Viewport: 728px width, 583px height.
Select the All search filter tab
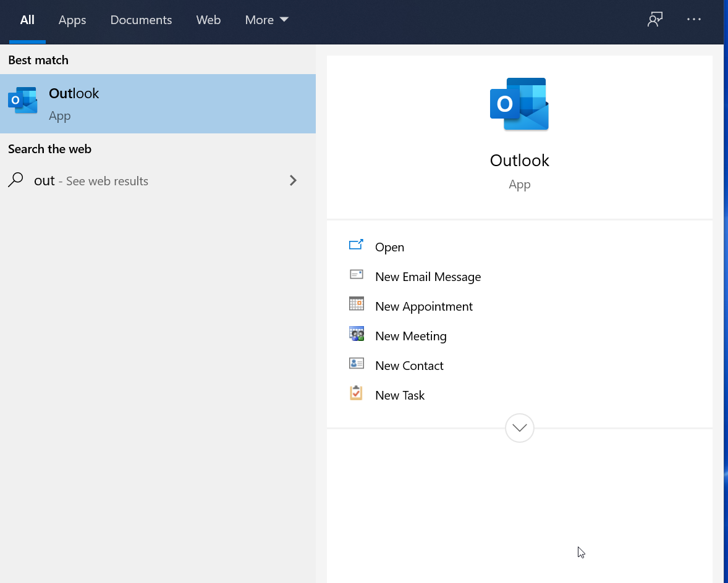pyautogui.click(x=27, y=20)
